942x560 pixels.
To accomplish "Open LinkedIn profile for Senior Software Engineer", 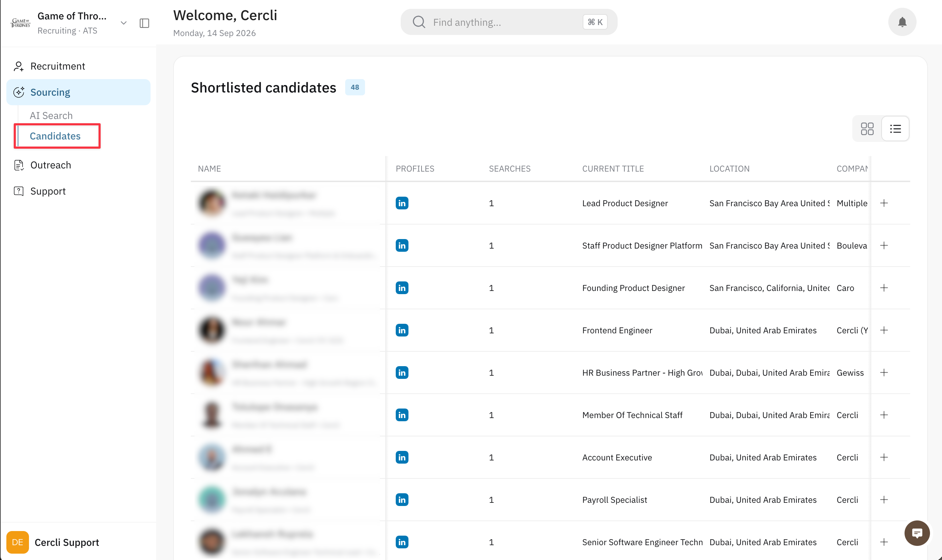I will click(402, 542).
